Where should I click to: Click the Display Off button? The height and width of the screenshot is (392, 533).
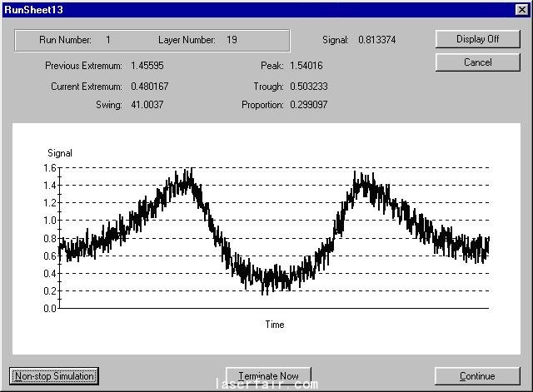[x=477, y=39]
